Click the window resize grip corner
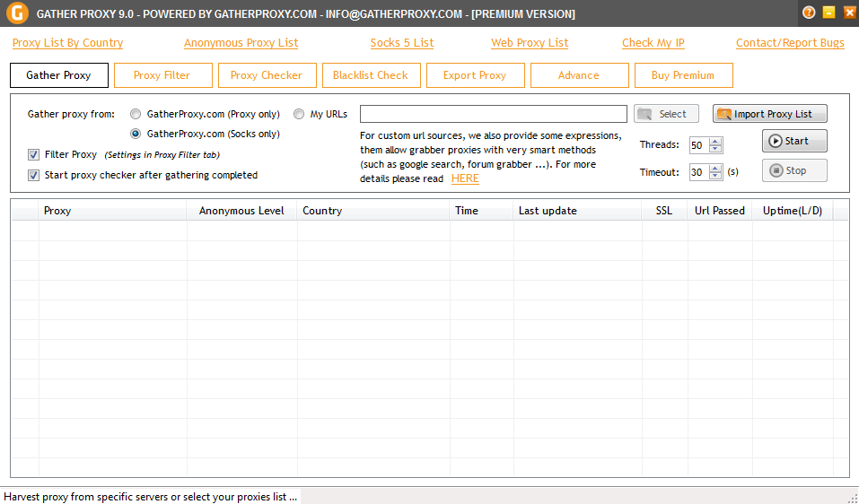 pos(853,498)
